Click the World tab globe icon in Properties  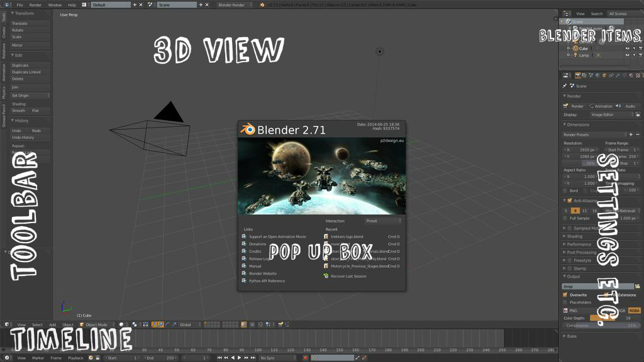597,75
